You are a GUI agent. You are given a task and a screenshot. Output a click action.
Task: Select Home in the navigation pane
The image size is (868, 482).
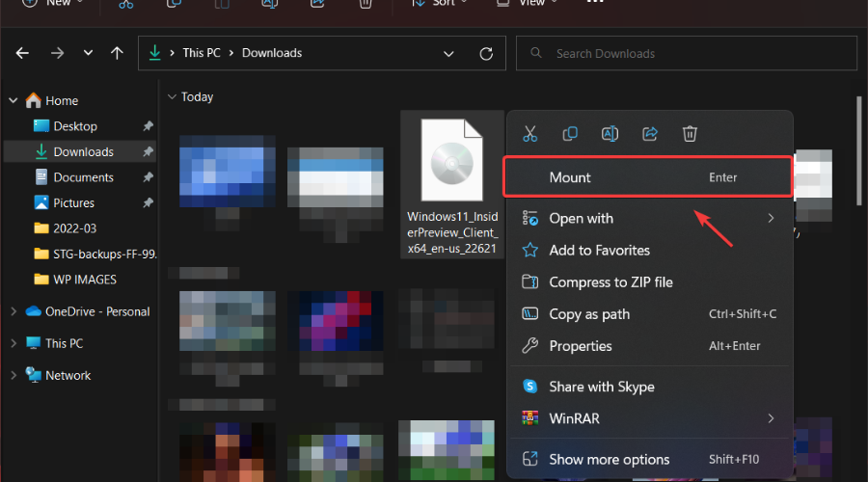[x=62, y=100]
